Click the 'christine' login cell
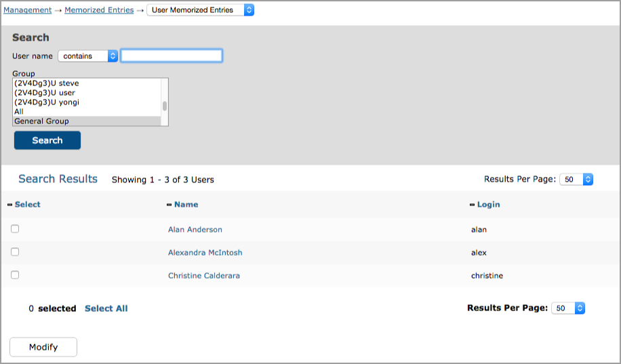Image resolution: width=621 pixels, height=364 pixels. click(x=487, y=275)
